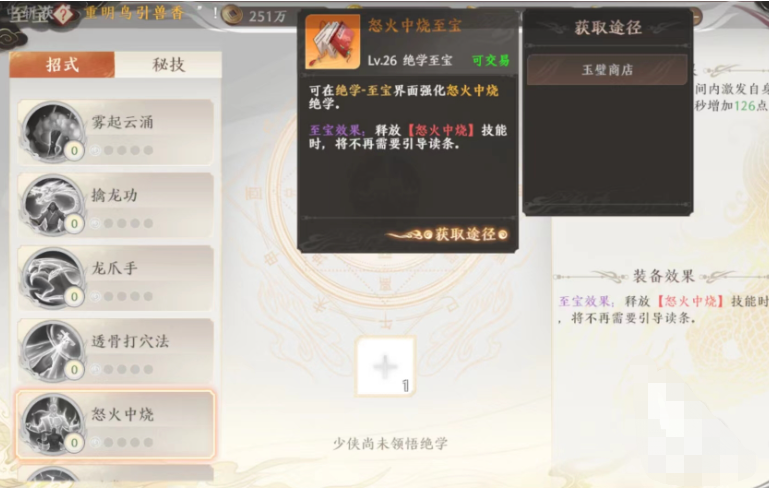
Task: Switch to the 秘技 tab
Action: [x=168, y=64]
